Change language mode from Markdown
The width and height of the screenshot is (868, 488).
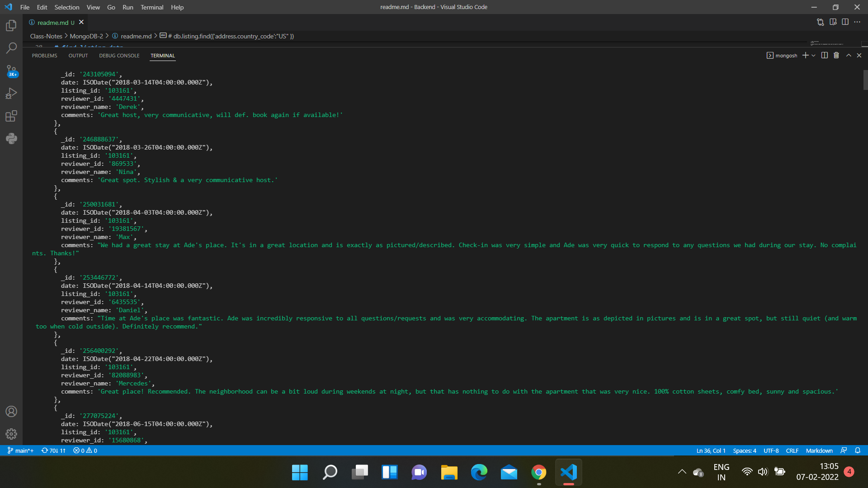pos(819,450)
